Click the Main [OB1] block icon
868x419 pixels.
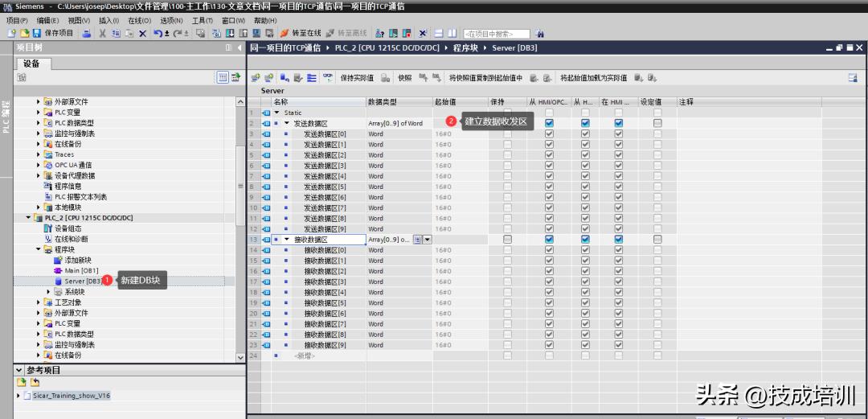pyautogui.click(x=58, y=270)
